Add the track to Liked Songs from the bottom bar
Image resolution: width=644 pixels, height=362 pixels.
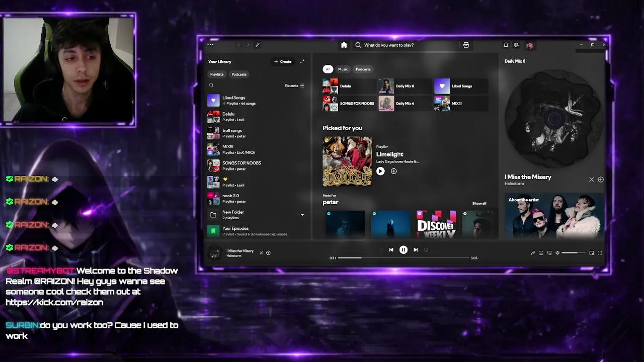[268, 253]
